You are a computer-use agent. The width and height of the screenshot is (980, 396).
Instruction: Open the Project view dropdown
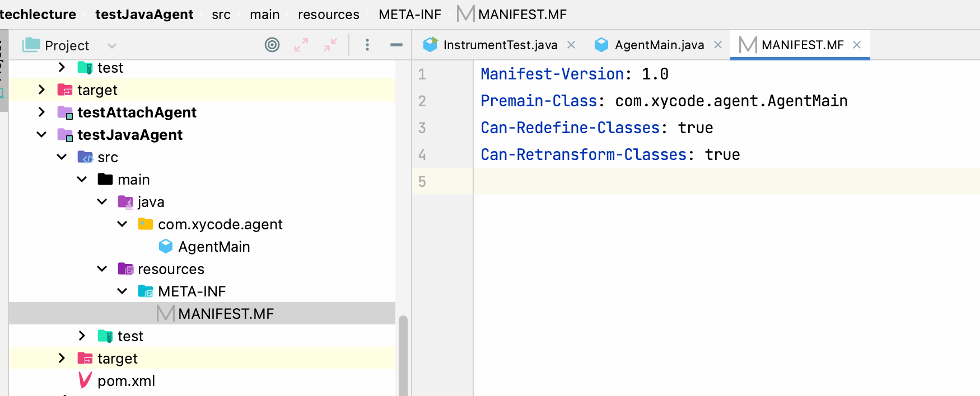pyautogui.click(x=111, y=45)
